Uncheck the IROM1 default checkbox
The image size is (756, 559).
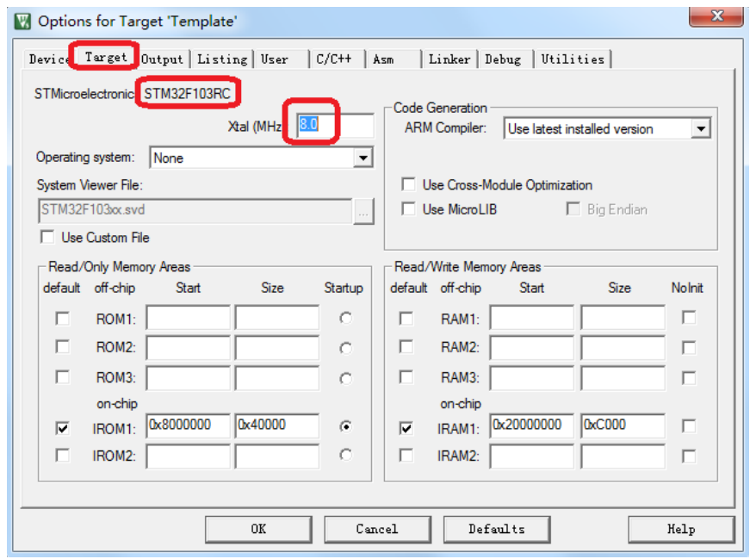[x=63, y=428]
